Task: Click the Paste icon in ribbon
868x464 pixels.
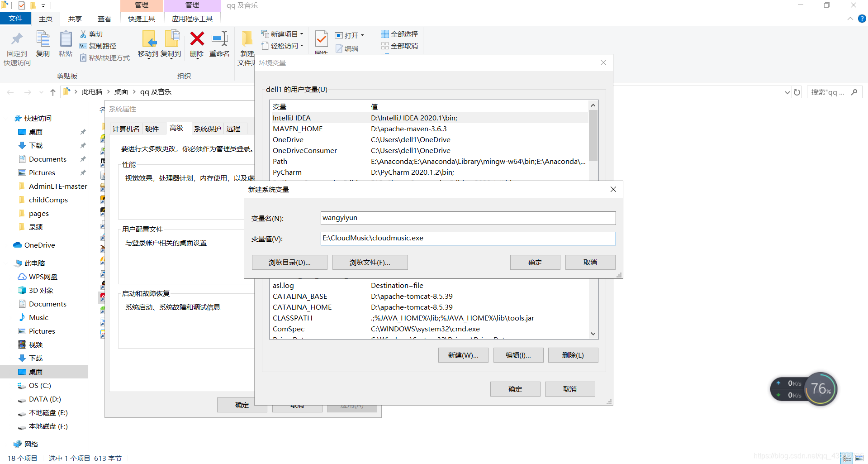Action: (x=66, y=39)
